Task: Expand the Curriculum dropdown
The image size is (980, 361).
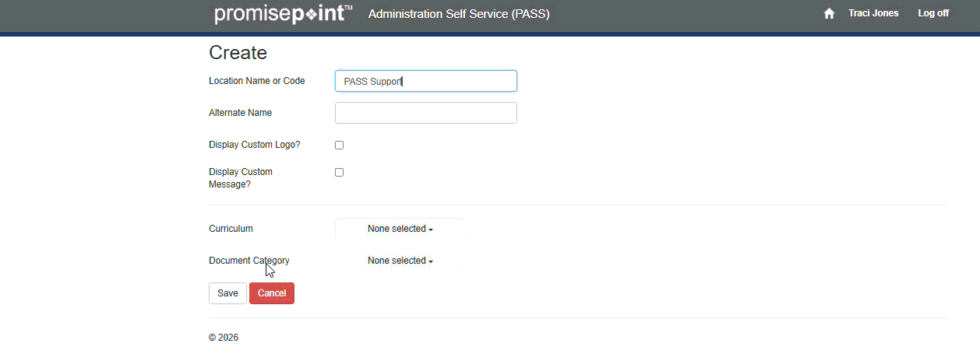Action: pyautogui.click(x=400, y=229)
